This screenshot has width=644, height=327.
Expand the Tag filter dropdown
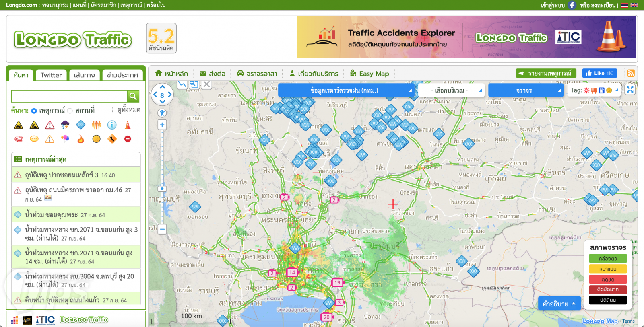coord(594,90)
